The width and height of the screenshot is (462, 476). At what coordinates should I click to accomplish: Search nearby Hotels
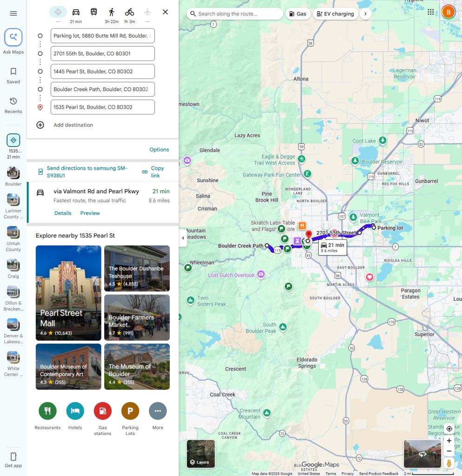point(75,411)
